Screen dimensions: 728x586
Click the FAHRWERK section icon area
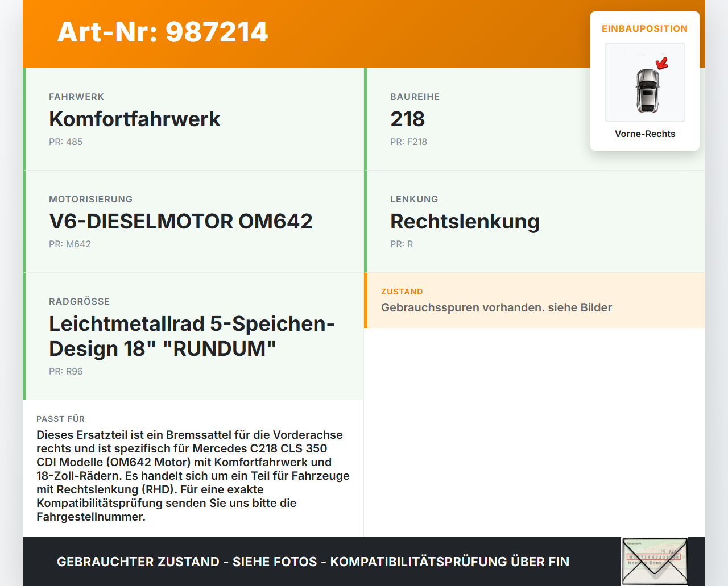pos(76,97)
